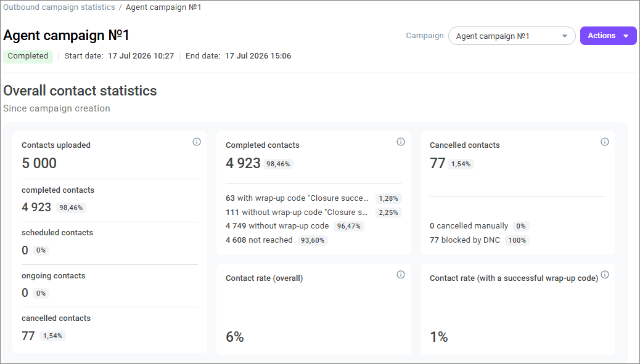The width and height of the screenshot is (640, 364).
Task: Click the Agent campaign №1 page title
Action: [x=67, y=35]
